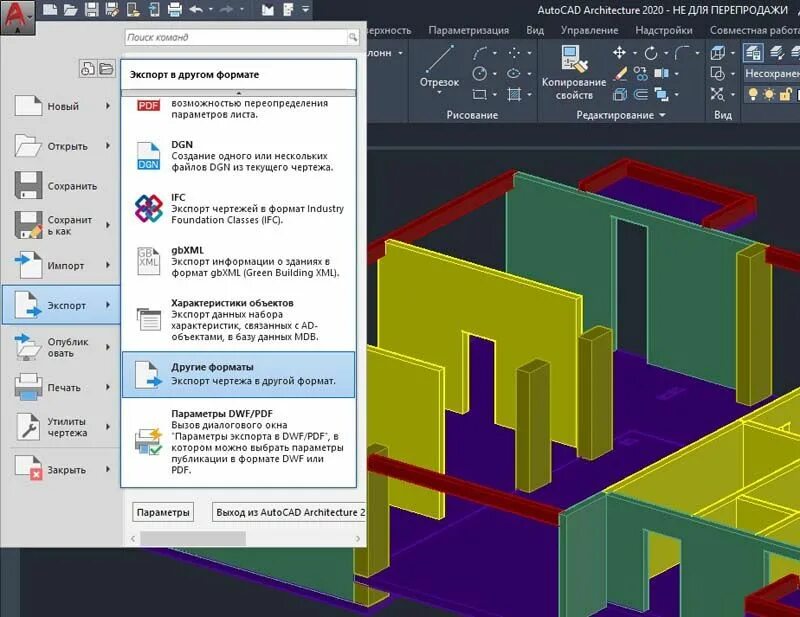Screen dimensions: 800x617
Task: Open the Новый menu item
Action: tap(61, 106)
